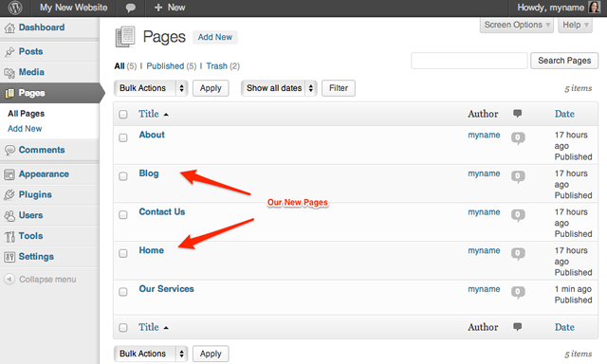
Task: Sort by Date column header
Action: (x=564, y=114)
